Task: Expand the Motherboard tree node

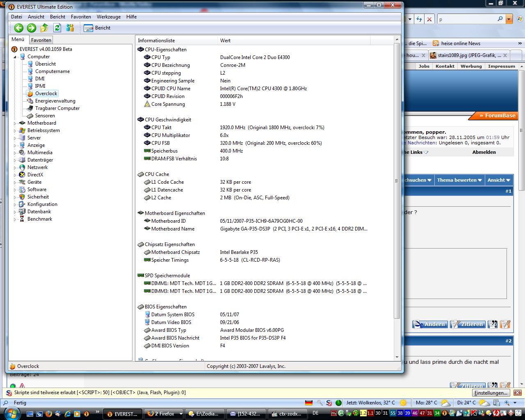Action: [x=15, y=123]
